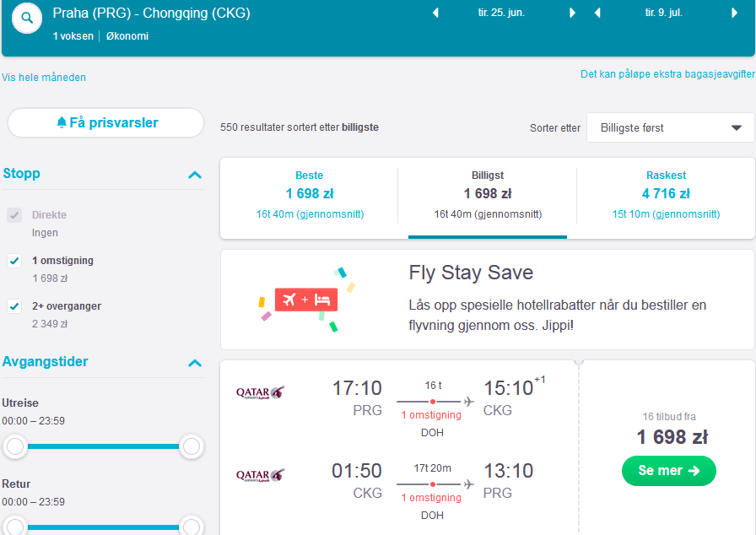Image resolution: width=756 pixels, height=535 pixels.
Task: Go to previous departure date arrow
Action: pyautogui.click(x=435, y=13)
